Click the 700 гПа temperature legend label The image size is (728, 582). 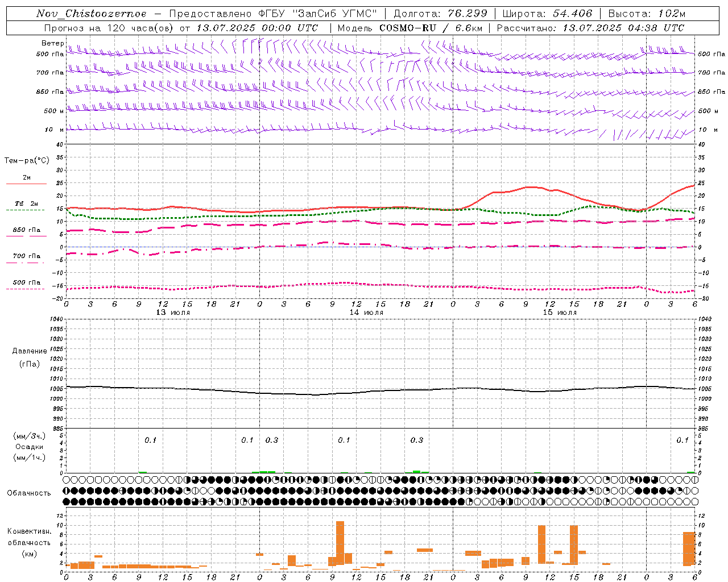pos(27,256)
